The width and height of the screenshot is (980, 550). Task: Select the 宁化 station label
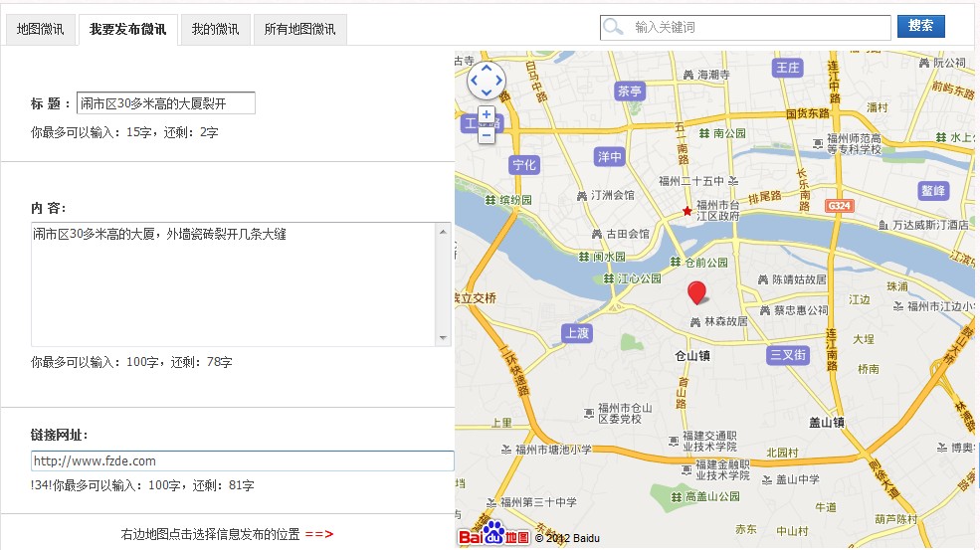pos(524,164)
